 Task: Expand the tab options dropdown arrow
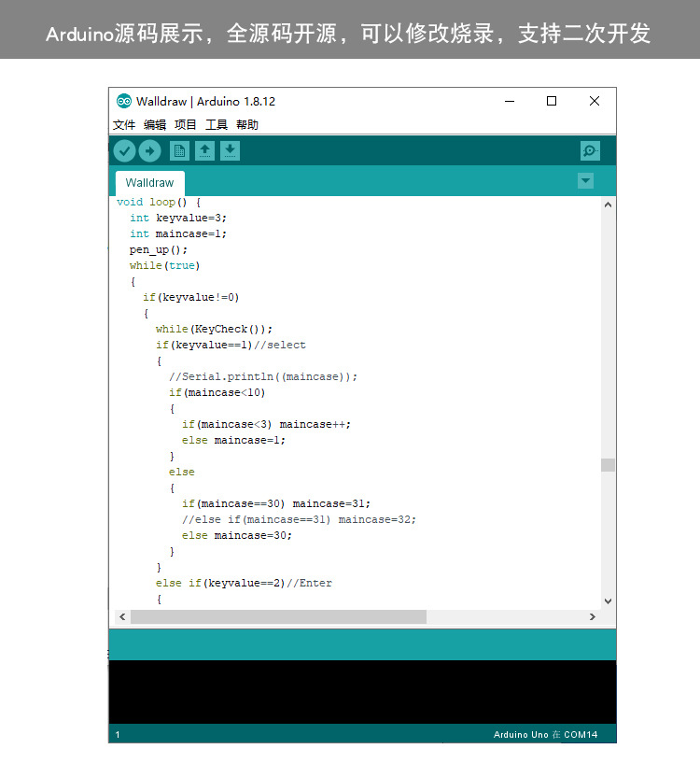pyautogui.click(x=585, y=181)
